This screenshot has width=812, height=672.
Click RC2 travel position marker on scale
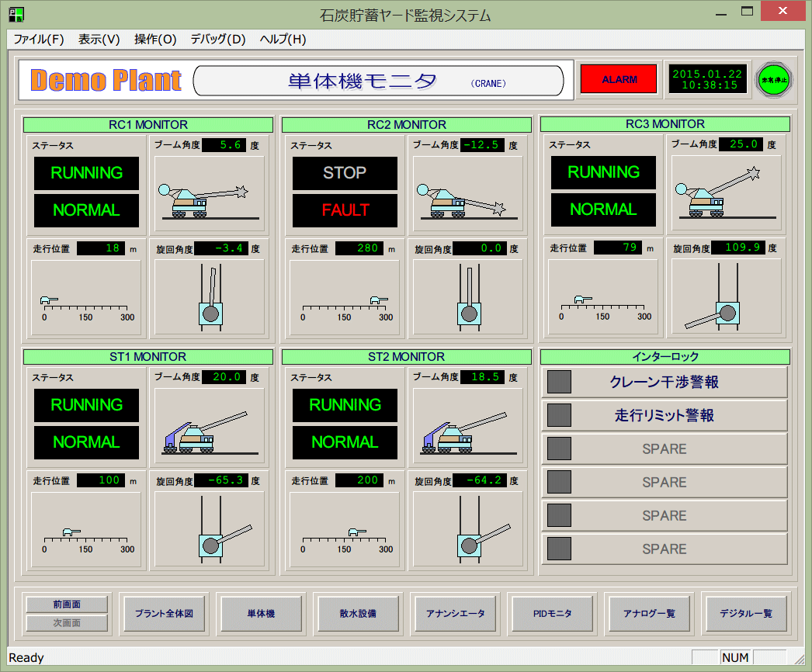(x=379, y=300)
